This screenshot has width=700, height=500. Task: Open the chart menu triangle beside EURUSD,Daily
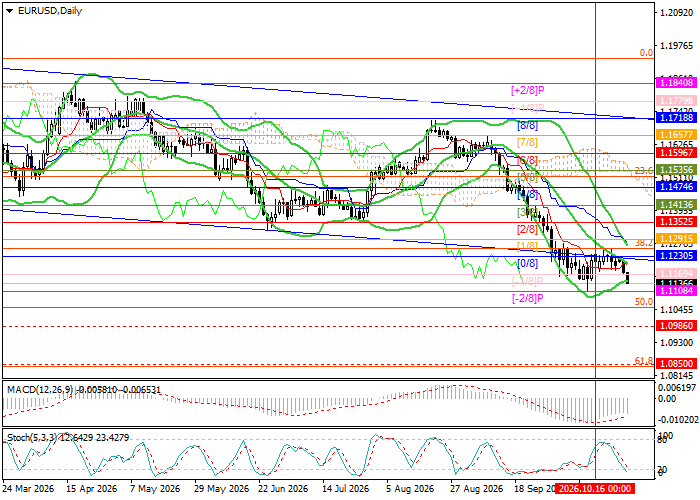9,11
